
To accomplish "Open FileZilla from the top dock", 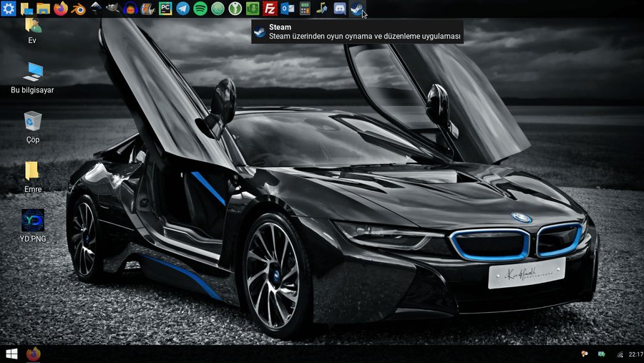I will [x=270, y=9].
